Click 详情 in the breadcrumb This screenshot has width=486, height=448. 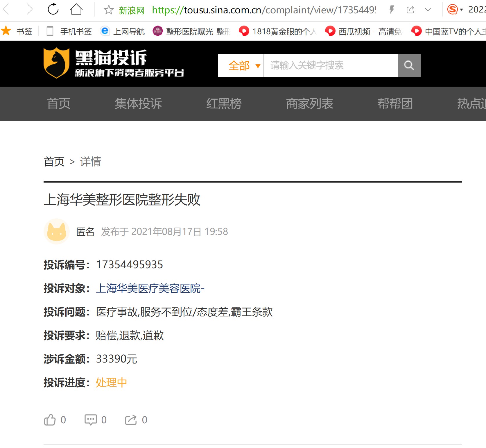coord(91,162)
